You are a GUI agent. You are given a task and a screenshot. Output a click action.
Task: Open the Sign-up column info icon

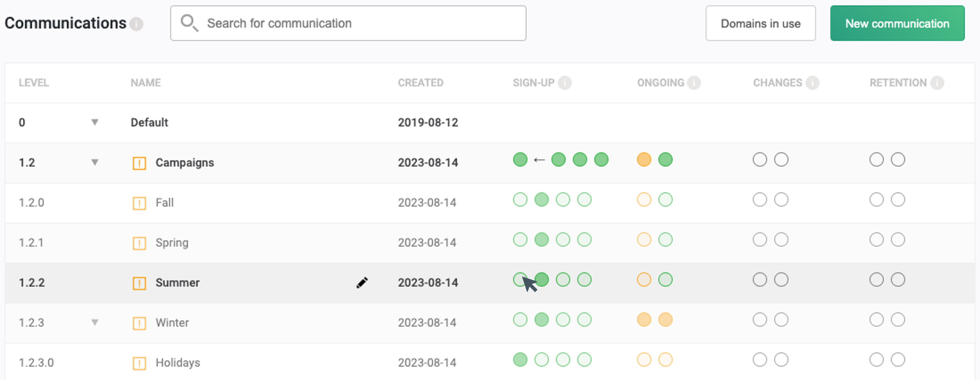point(565,82)
